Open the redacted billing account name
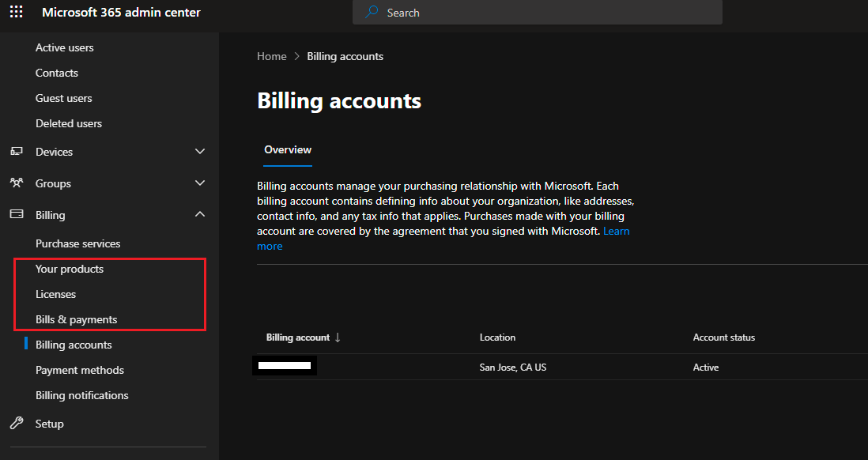 pos(285,365)
